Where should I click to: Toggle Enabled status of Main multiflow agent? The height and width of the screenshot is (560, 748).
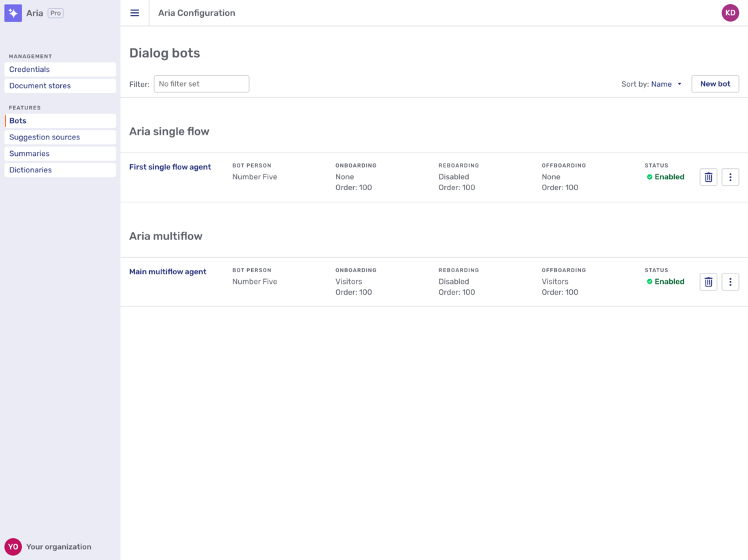pyautogui.click(x=665, y=281)
